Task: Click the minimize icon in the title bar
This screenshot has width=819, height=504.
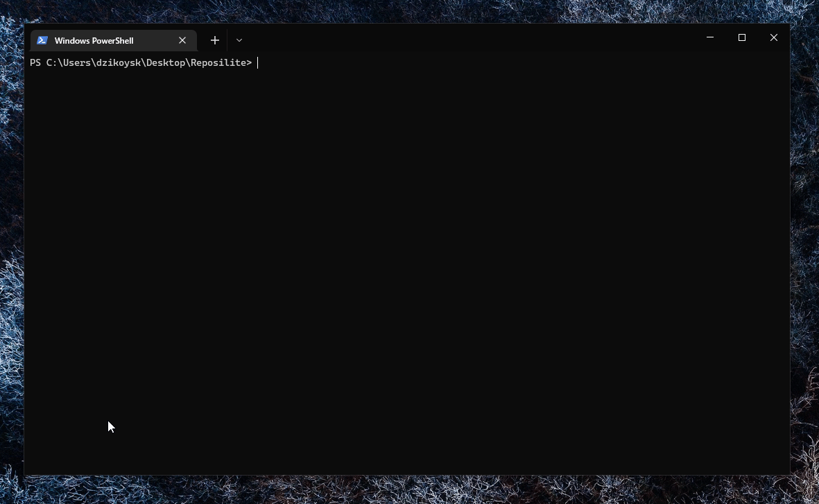Action: [x=709, y=37]
